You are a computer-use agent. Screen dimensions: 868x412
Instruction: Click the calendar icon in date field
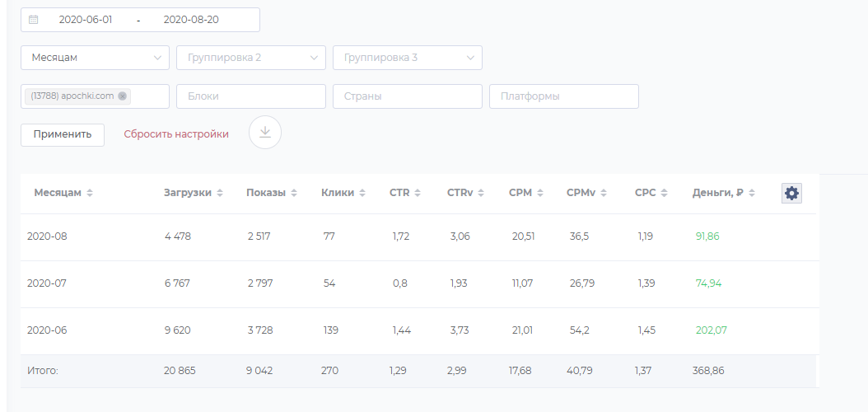coord(34,19)
